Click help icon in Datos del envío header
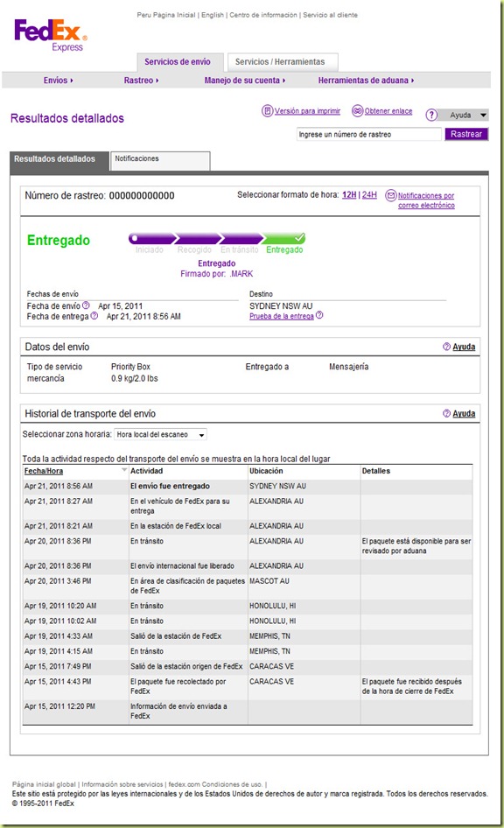 [446, 347]
